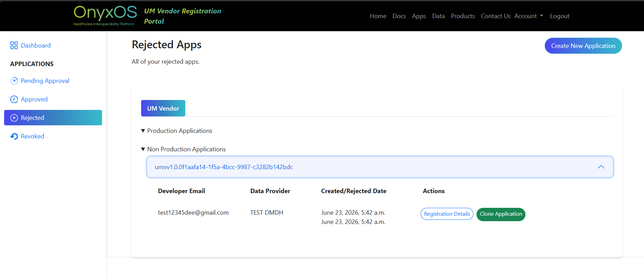
Task: Open the Account dropdown menu
Action: pyautogui.click(x=529, y=16)
